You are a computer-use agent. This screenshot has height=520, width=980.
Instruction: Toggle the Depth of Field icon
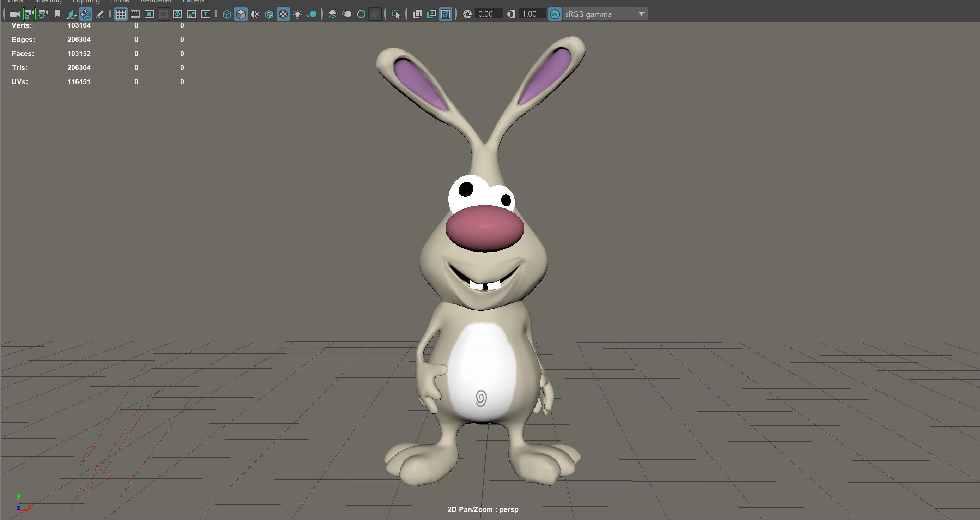coord(375,14)
